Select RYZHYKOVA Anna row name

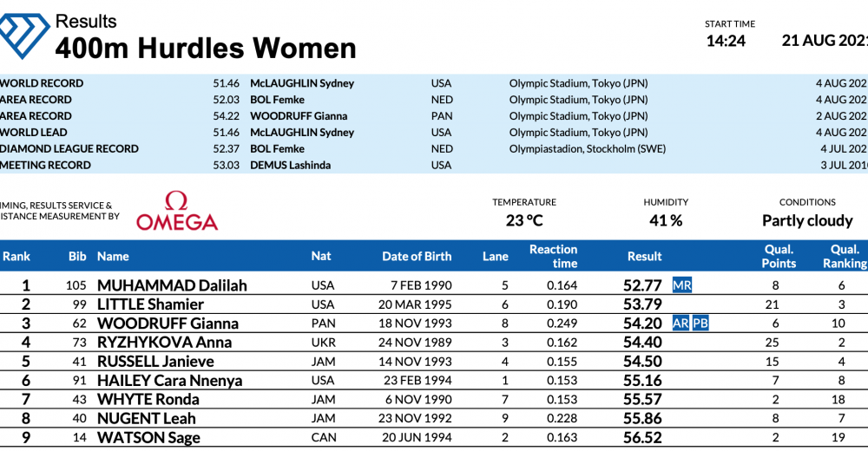point(164,343)
